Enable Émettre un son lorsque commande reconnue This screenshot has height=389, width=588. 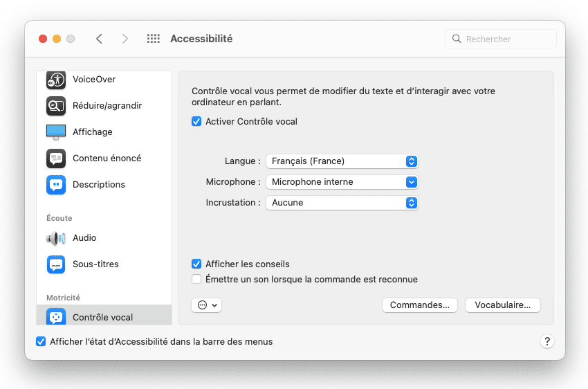pyautogui.click(x=196, y=280)
